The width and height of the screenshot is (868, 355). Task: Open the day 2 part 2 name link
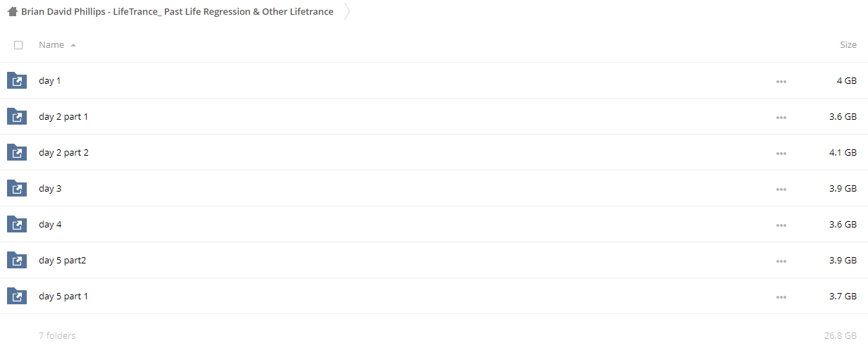click(x=63, y=152)
